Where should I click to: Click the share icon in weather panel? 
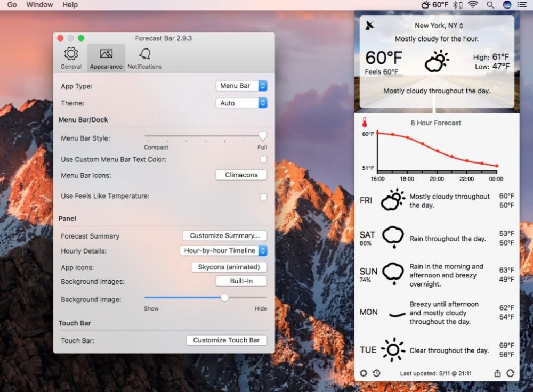click(497, 373)
